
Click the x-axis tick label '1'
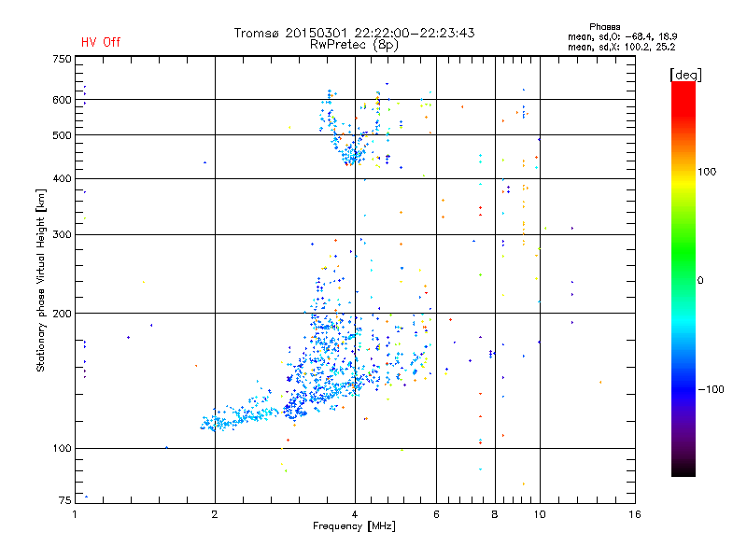point(75,514)
